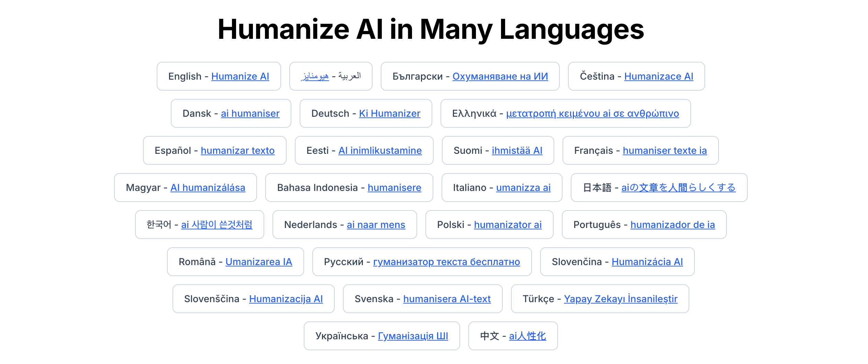Click the '中文' language label

click(490, 336)
